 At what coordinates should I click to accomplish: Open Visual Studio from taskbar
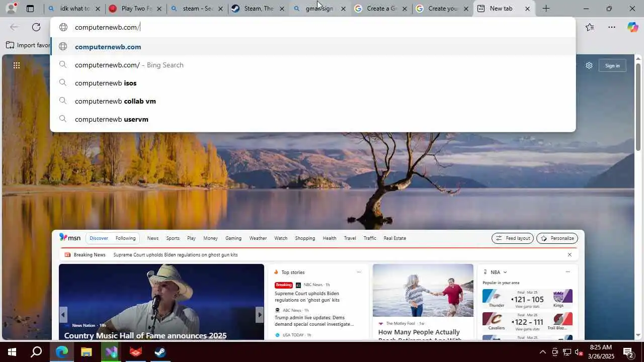coord(111,352)
